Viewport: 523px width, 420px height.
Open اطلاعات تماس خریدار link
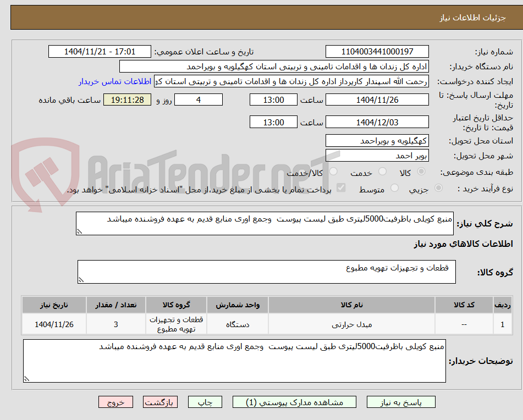tap(115, 82)
